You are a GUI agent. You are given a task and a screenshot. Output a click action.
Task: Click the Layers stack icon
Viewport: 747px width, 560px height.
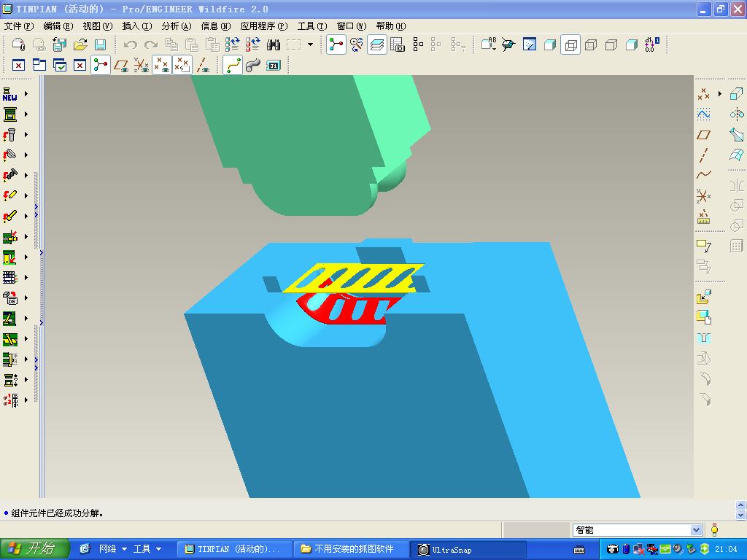coord(377,44)
